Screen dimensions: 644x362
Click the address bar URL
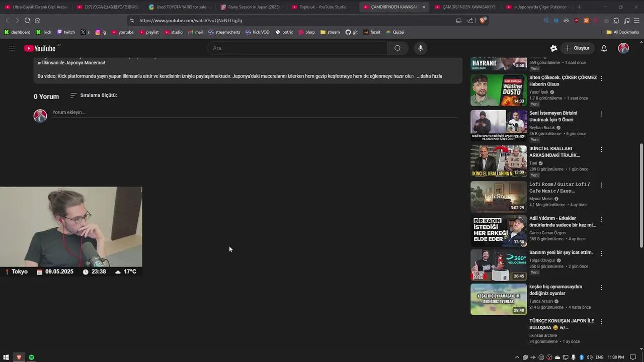pos(191,21)
